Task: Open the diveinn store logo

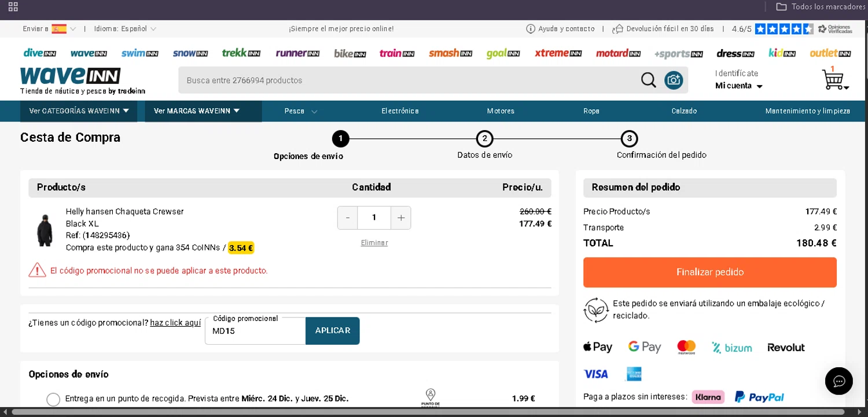Action: (x=40, y=53)
